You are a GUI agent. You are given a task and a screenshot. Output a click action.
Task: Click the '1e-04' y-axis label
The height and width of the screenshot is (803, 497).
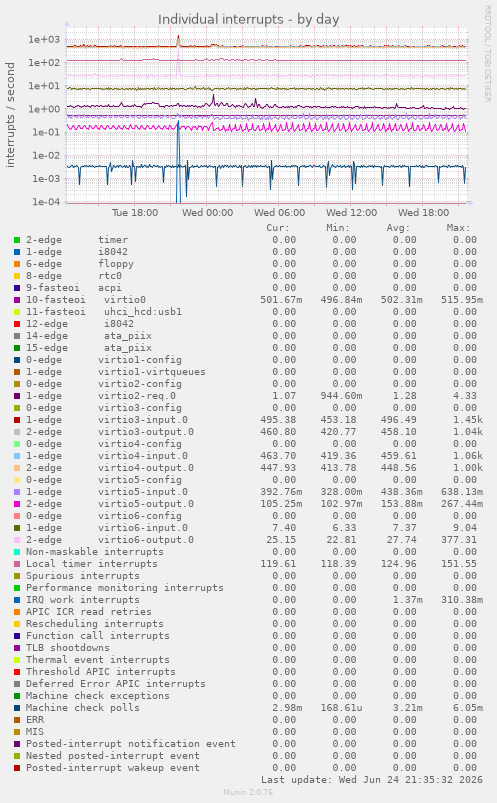[x=46, y=202]
